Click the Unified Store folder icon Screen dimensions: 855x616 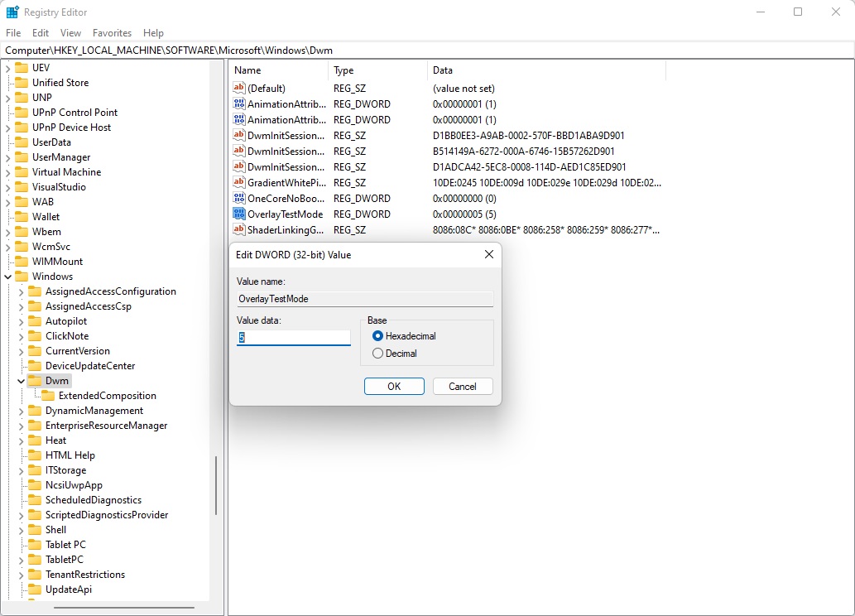pos(22,83)
